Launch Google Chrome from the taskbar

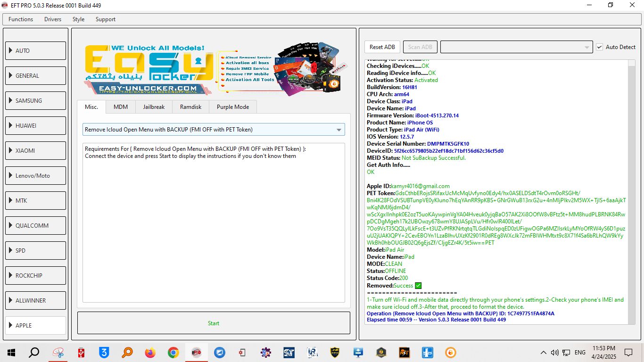(x=173, y=352)
